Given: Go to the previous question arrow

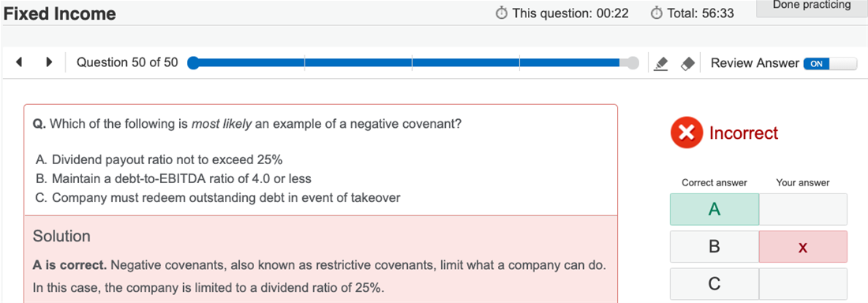Looking at the screenshot, I should click(20, 62).
